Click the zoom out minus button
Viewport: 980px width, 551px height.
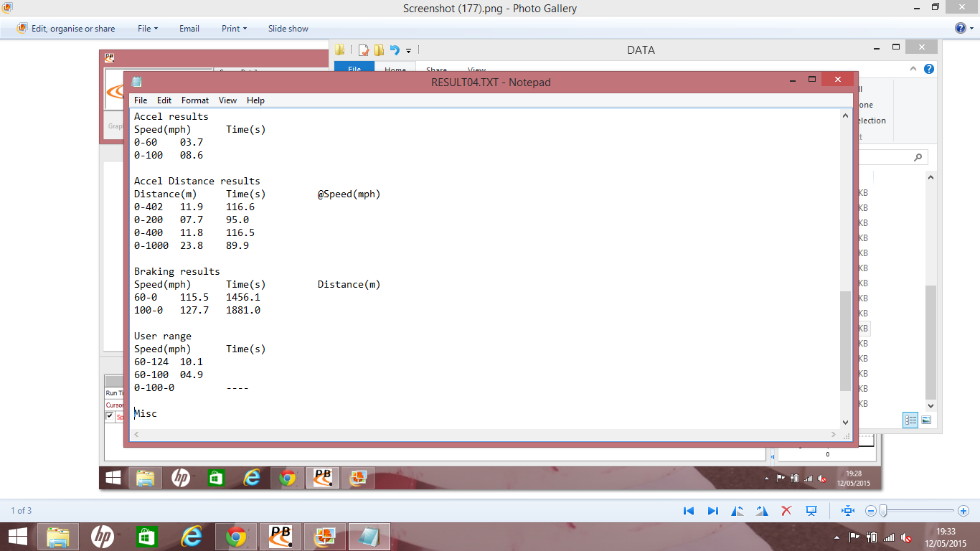pyautogui.click(x=871, y=511)
